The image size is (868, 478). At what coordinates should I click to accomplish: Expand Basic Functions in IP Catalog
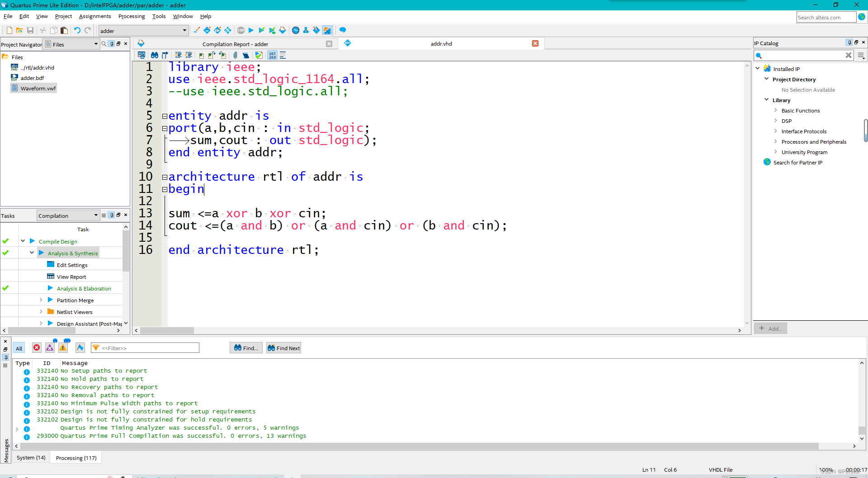tap(775, 110)
